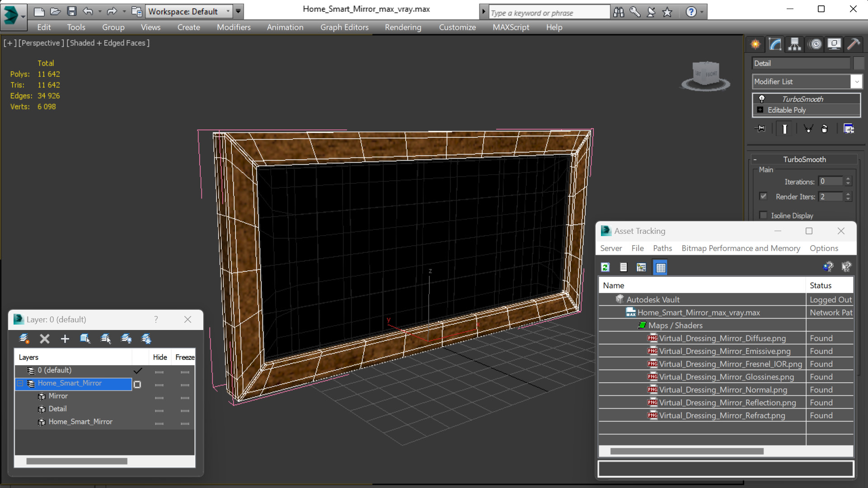
Task: Click the Layers column header
Action: click(x=73, y=357)
